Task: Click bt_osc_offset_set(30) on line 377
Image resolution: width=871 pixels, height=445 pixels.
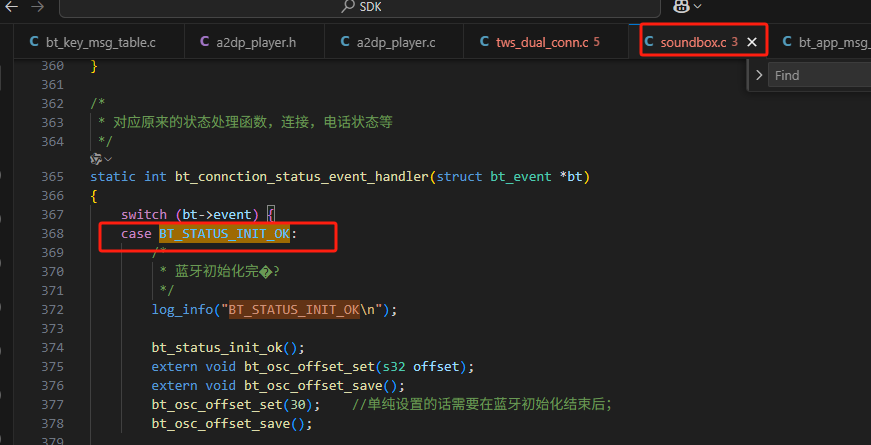Action: point(236,404)
